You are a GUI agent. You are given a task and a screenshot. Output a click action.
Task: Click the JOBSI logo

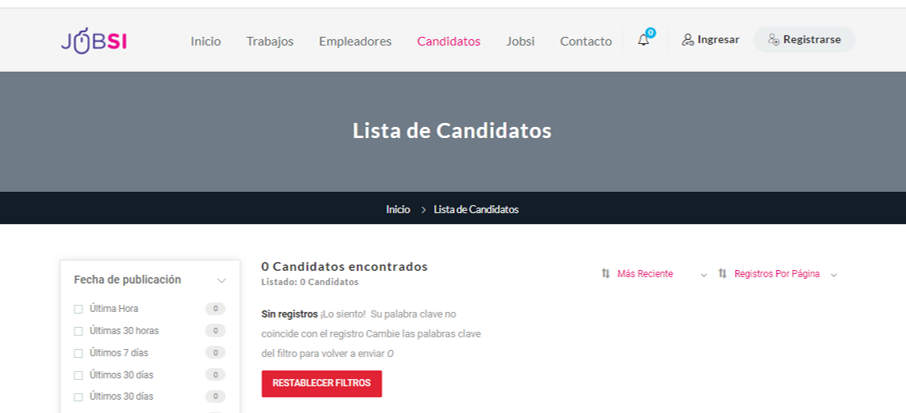pyautogui.click(x=94, y=41)
